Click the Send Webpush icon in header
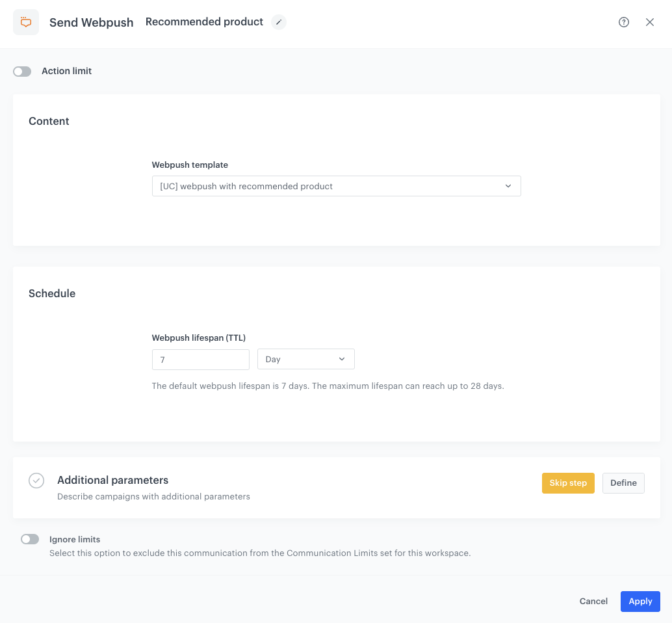This screenshot has width=672, height=623. click(x=26, y=22)
